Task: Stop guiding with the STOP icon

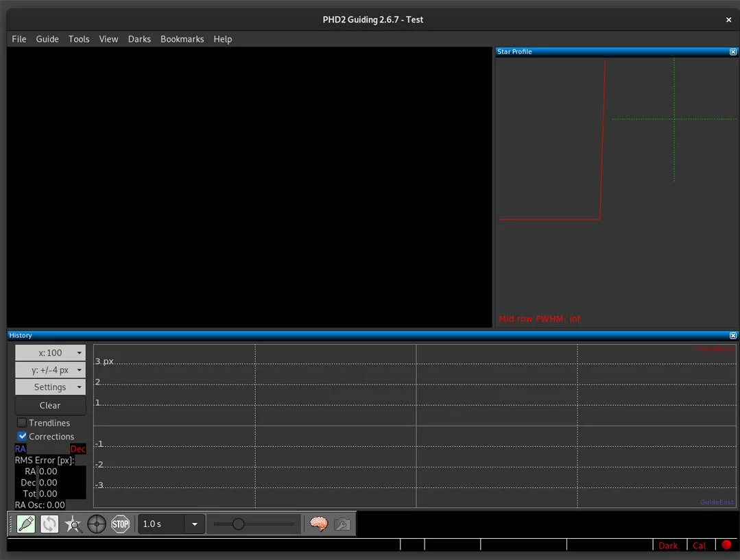Action: click(x=120, y=524)
